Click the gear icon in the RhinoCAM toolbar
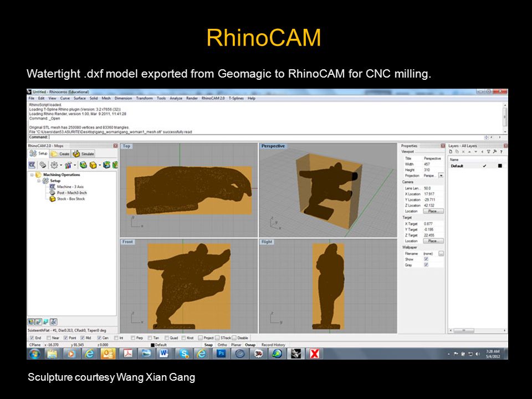 pos(54,165)
